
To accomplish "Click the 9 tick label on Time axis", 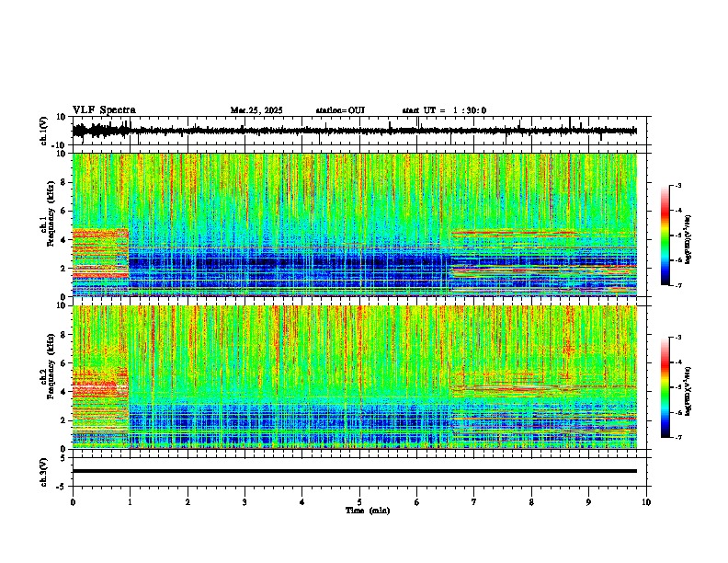I will 588,502.
